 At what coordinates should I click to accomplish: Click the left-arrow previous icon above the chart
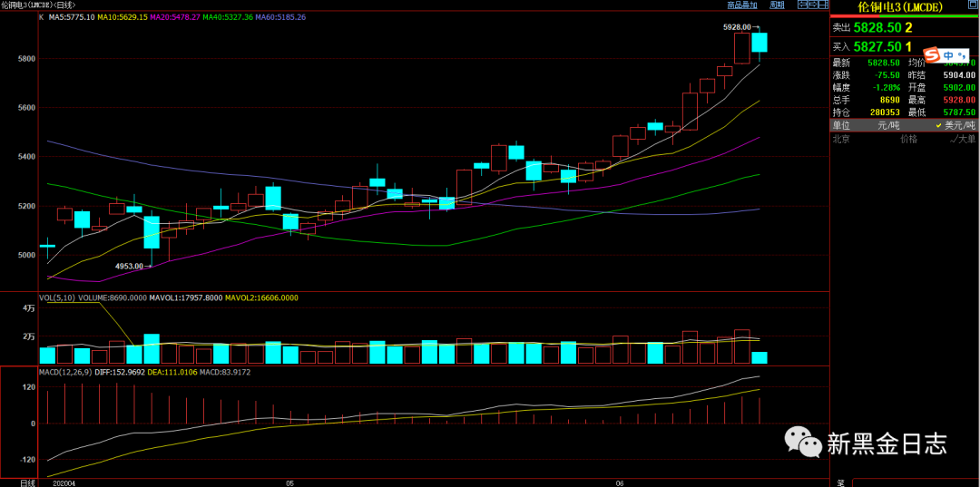click(x=802, y=5)
